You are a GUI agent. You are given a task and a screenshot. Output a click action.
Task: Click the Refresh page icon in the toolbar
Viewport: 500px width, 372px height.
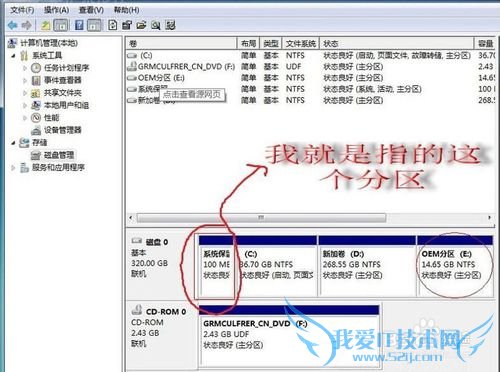(113, 25)
